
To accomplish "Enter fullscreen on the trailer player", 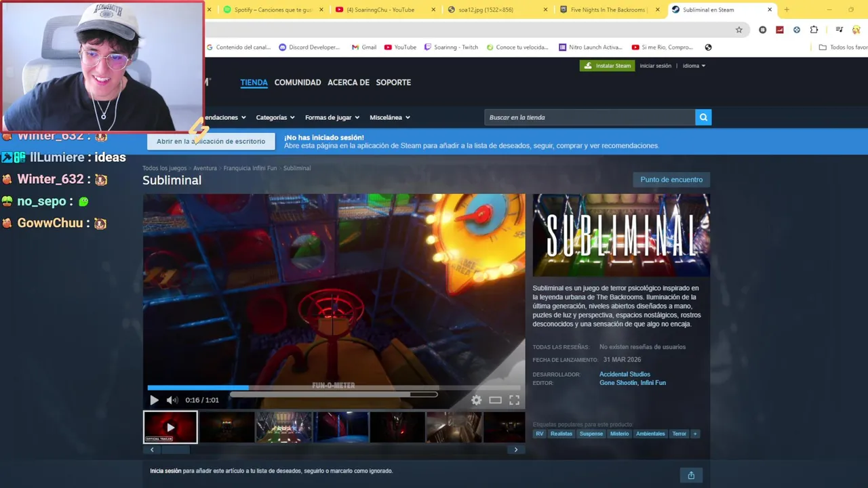I will [514, 400].
